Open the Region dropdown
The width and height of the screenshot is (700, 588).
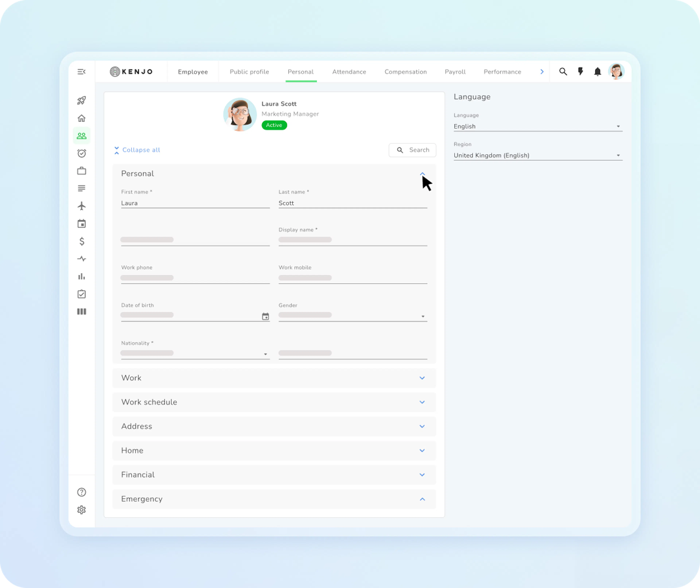tap(538, 155)
